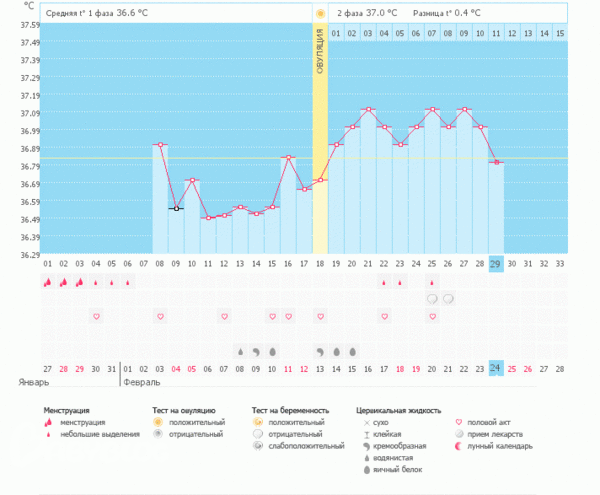This screenshot has width=600, height=495.
Task: Click the 'Февраль' month label
Action: pyautogui.click(x=142, y=383)
